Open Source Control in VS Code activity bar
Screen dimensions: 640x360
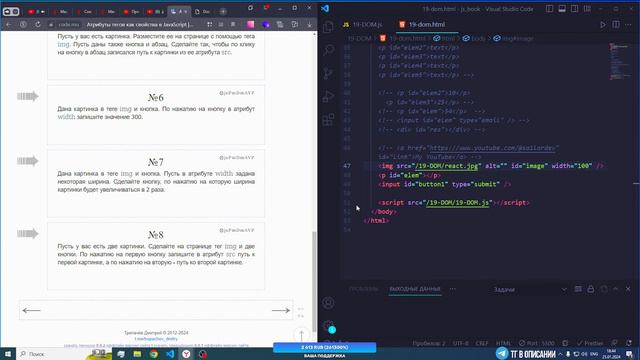[x=328, y=73]
